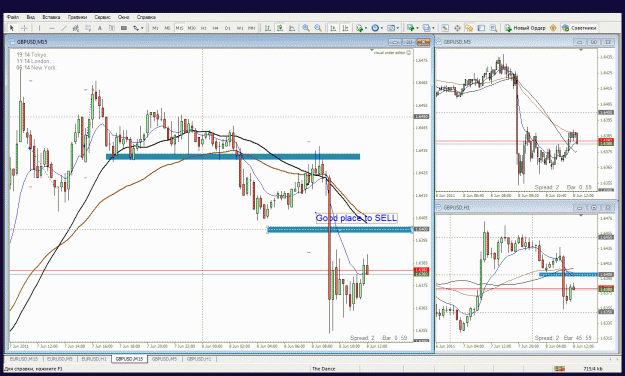Click the Новый Ордер button

pyautogui.click(x=525, y=28)
